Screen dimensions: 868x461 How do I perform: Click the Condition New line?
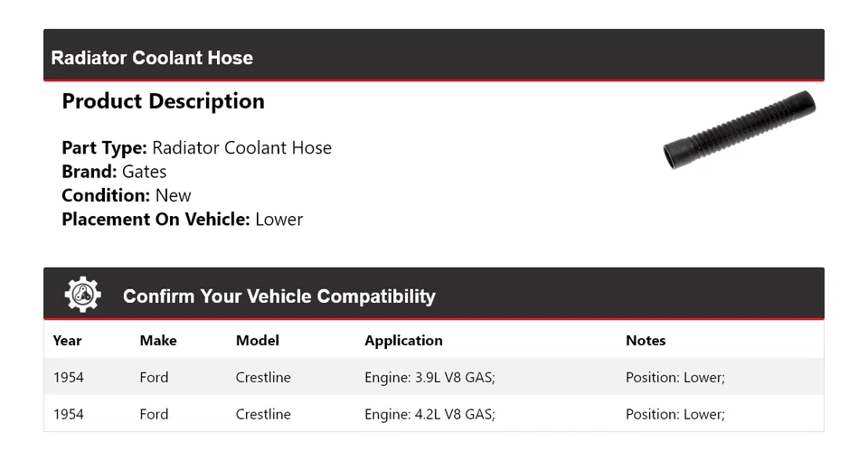[127, 195]
